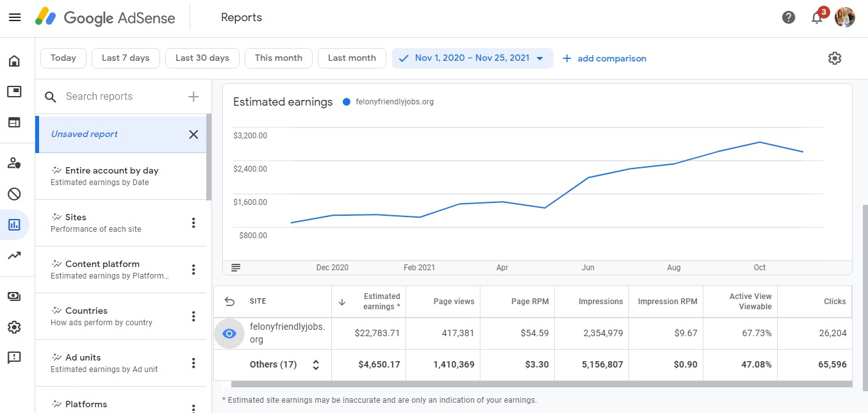Open the Sites sidebar icon
This screenshot has width=868, height=413.
coord(14,122)
